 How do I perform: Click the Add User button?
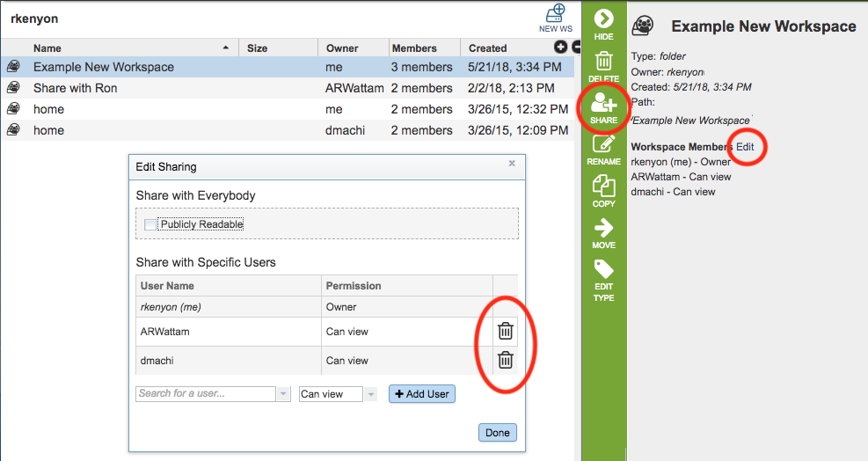coord(422,394)
